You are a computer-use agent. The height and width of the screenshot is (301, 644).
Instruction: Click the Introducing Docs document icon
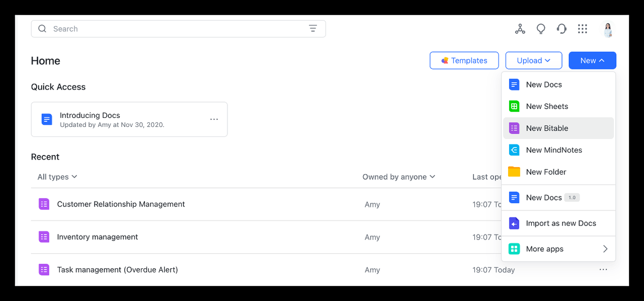coord(47,119)
